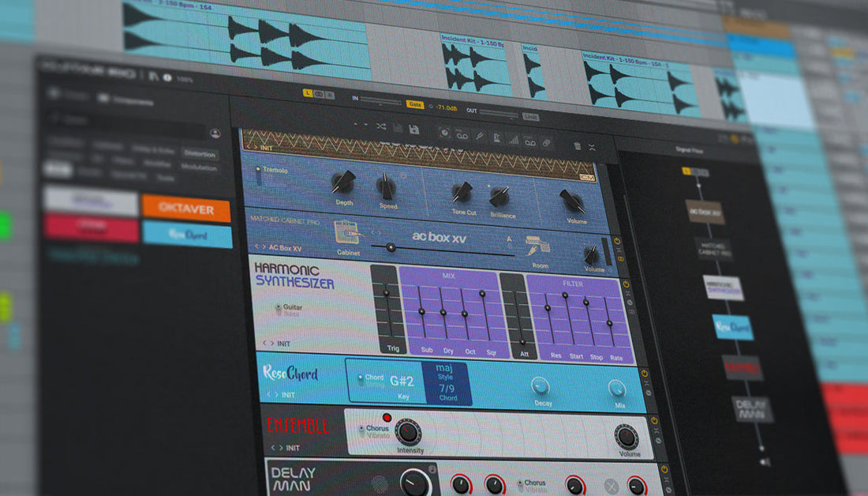Open the INIT preset of Ensemble
This screenshot has height=496, width=868.
(293, 448)
